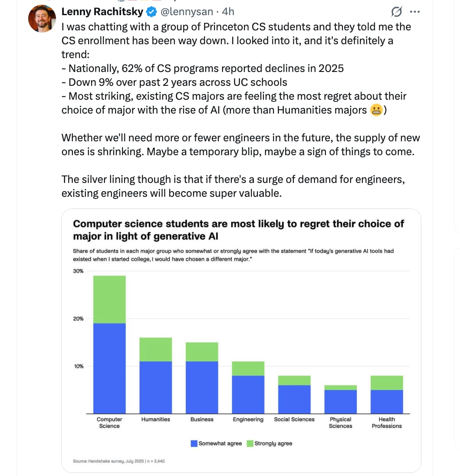The width and height of the screenshot is (460, 476).
Task: Click the 4h post timestamp
Action: [228, 12]
